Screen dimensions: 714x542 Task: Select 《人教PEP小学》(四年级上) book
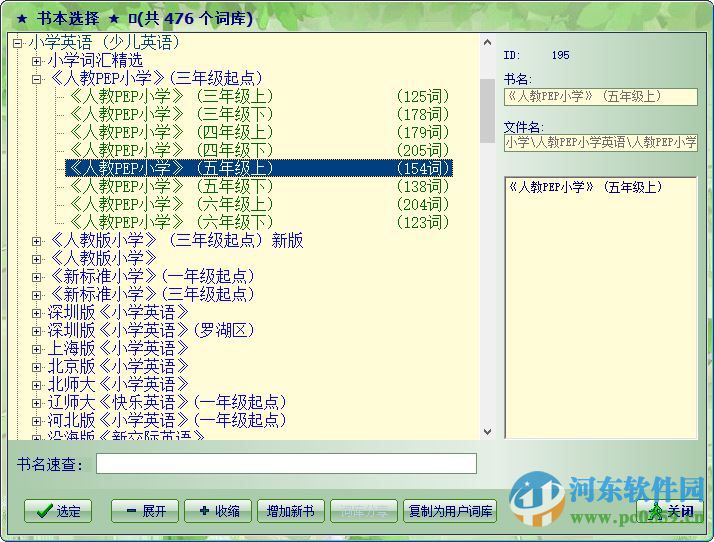pos(259,133)
